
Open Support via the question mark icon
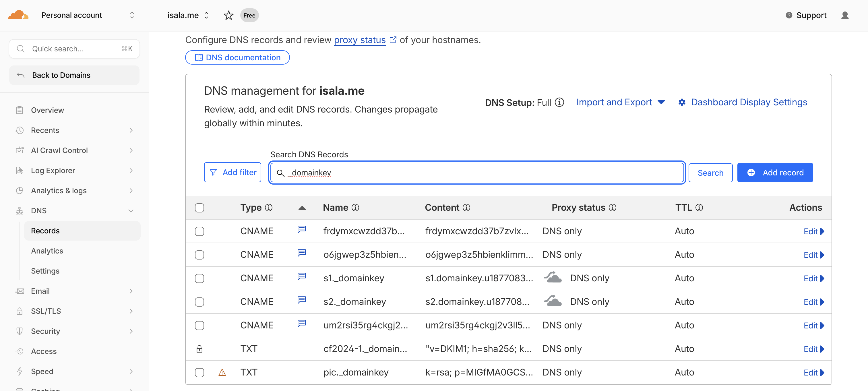coord(789,15)
